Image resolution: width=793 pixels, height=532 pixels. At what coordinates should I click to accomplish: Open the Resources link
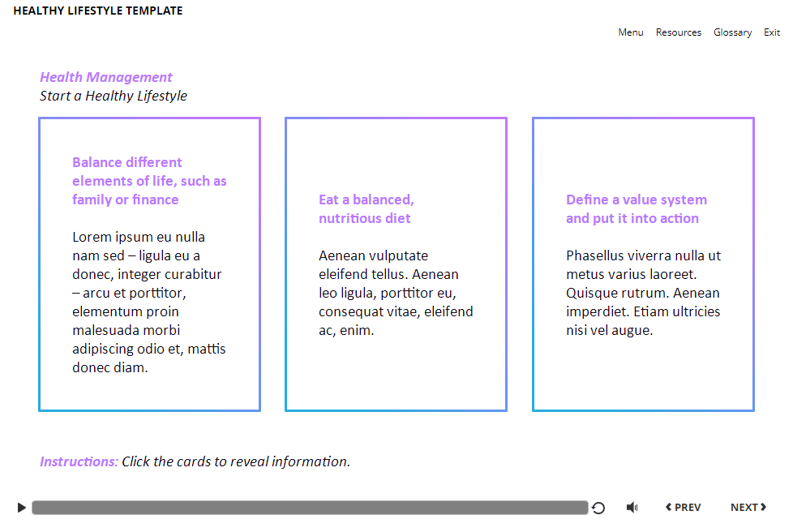(x=679, y=32)
